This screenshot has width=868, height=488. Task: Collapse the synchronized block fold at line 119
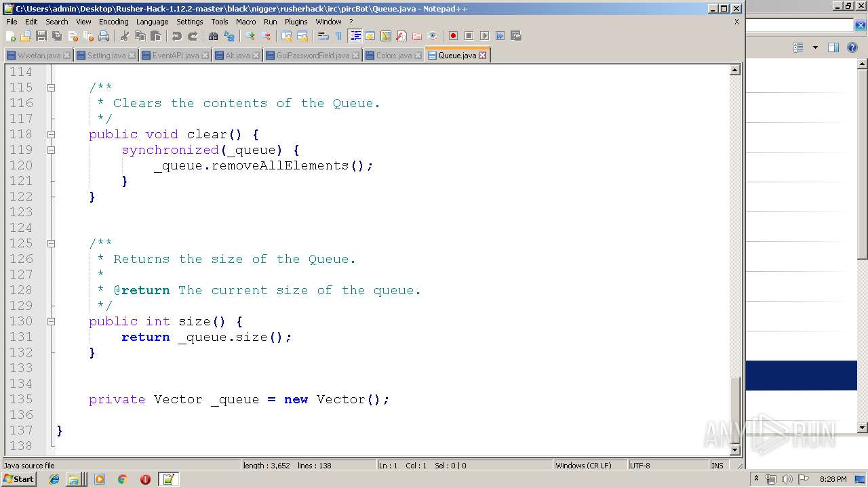point(51,150)
